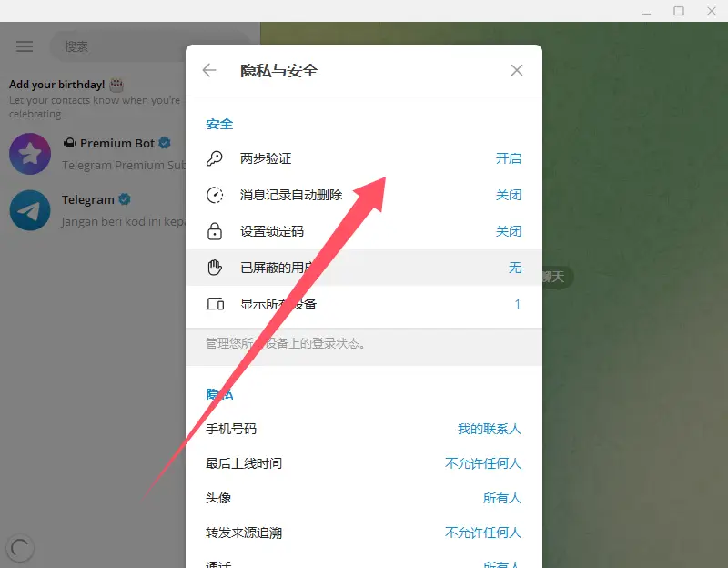The width and height of the screenshot is (728, 568).
Task: Click the Add your birthday banner
Action: click(x=91, y=98)
